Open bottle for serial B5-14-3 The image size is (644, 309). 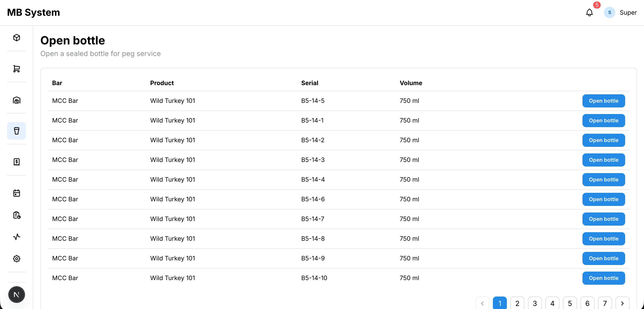click(x=603, y=160)
